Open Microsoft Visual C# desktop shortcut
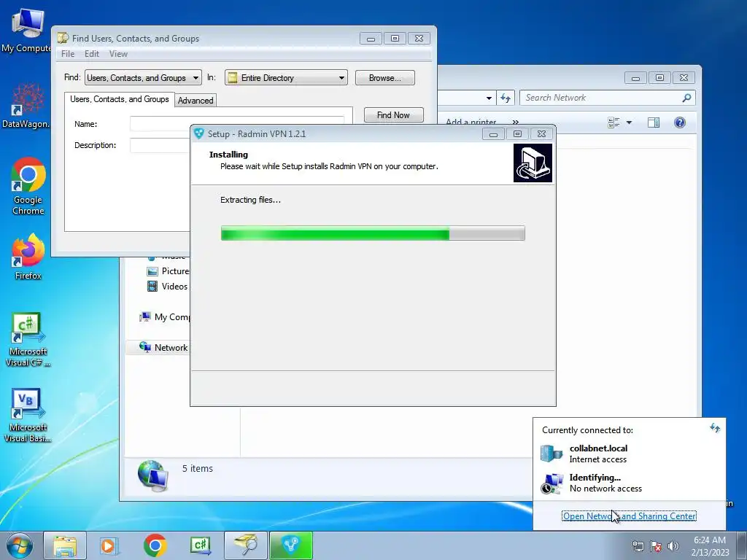The image size is (747, 560). point(28,339)
